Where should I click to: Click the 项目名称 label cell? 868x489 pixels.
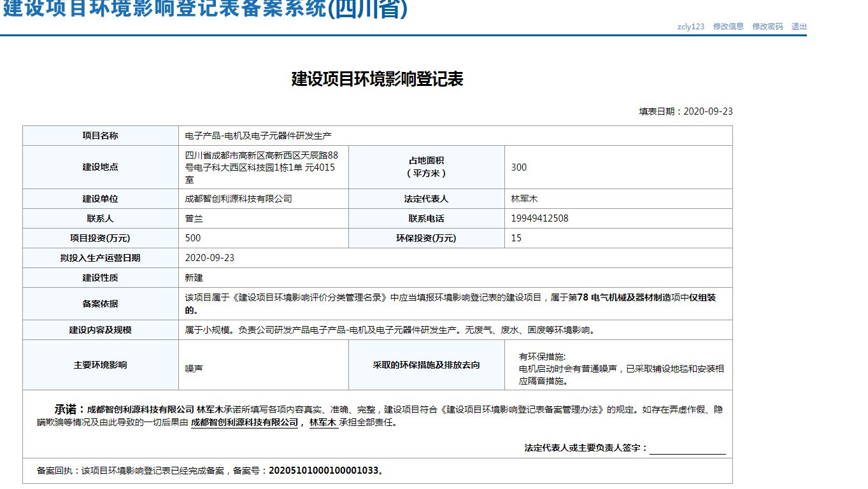pyautogui.click(x=101, y=136)
